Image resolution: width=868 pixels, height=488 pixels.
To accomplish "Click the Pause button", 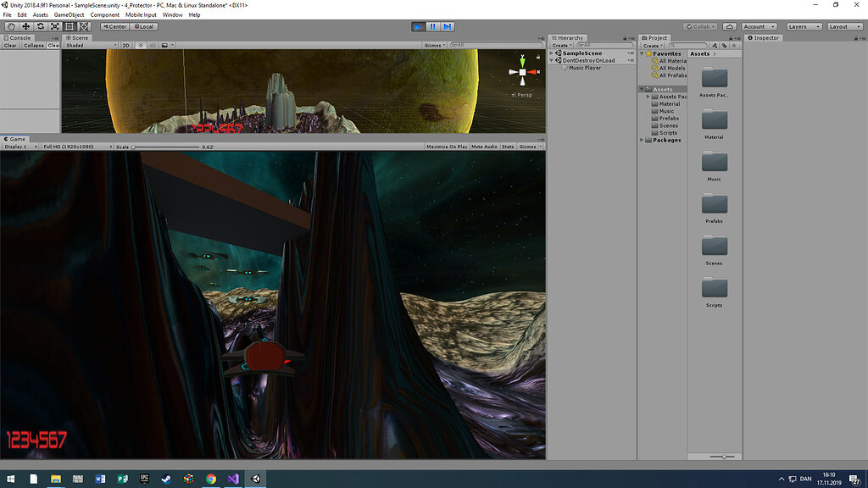I will (x=432, y=26).
